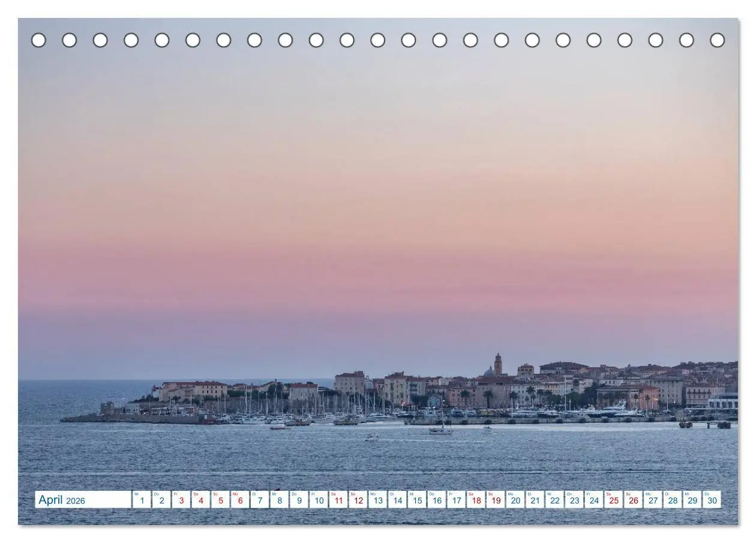Pick the red Sunday date 26
Screen dimensions: 756x543
click(x=633, y=500)
